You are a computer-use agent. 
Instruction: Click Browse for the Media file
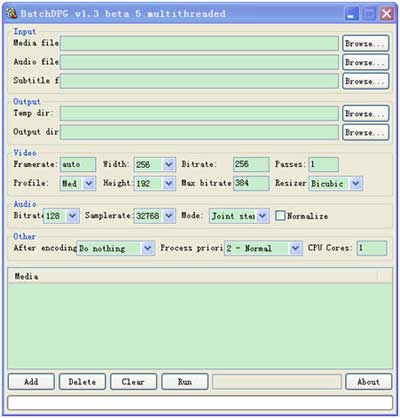click(366, 43)
